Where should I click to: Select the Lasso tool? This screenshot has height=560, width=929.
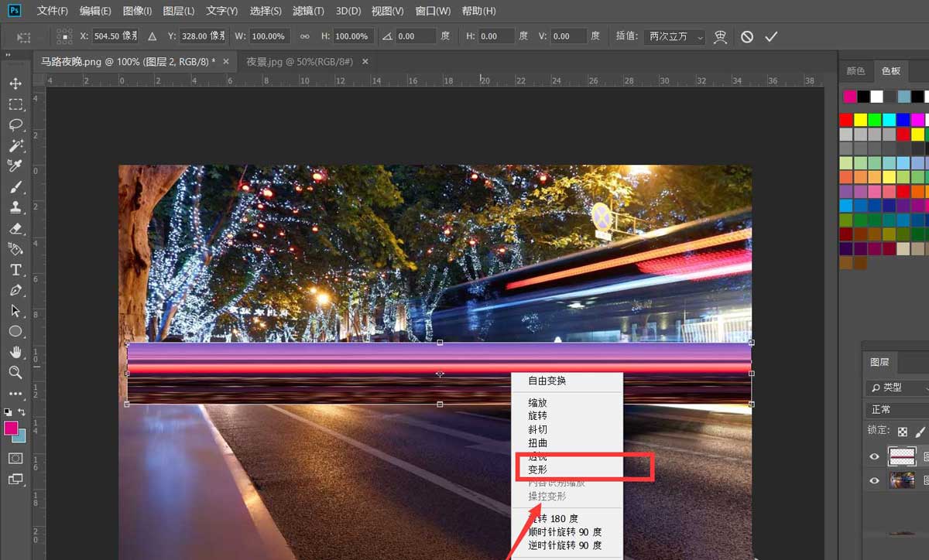[15, 125]
